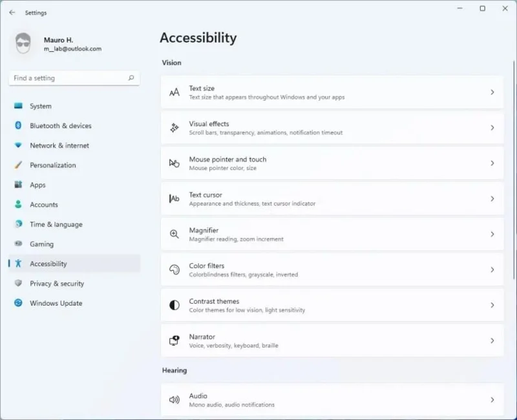Screen dimensions: 517x420
Task: Click the Personalization paintbrush icon
Action: coord(18,165)
